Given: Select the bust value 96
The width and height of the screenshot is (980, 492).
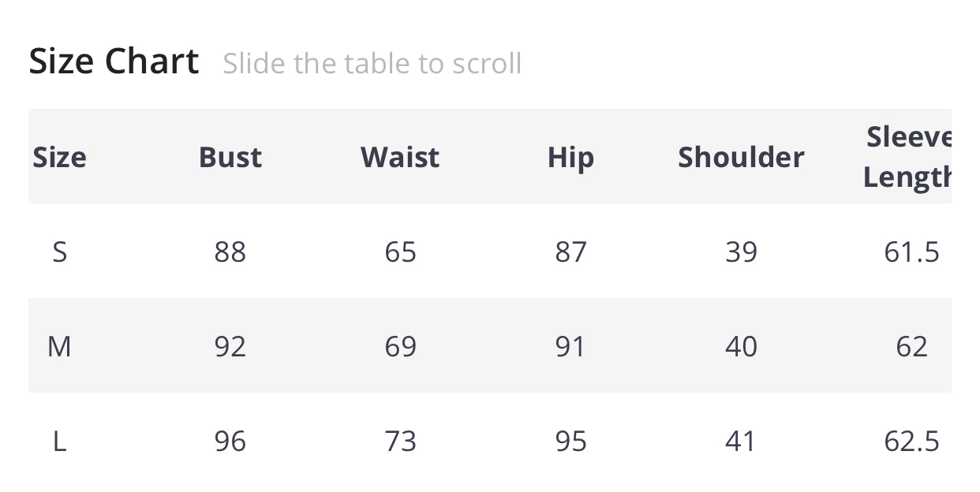Looking at the screenshot, I should (230, 441).
